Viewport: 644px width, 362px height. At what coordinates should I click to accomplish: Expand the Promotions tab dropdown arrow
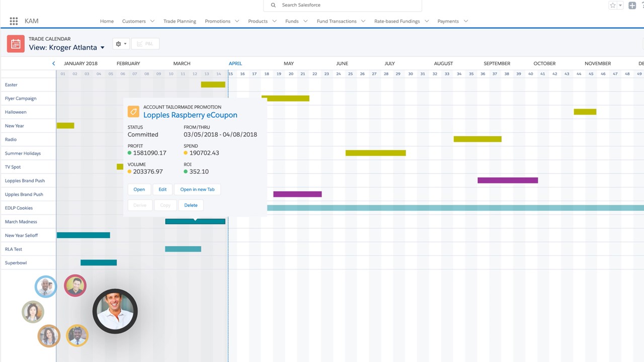(x=237, y=21)
